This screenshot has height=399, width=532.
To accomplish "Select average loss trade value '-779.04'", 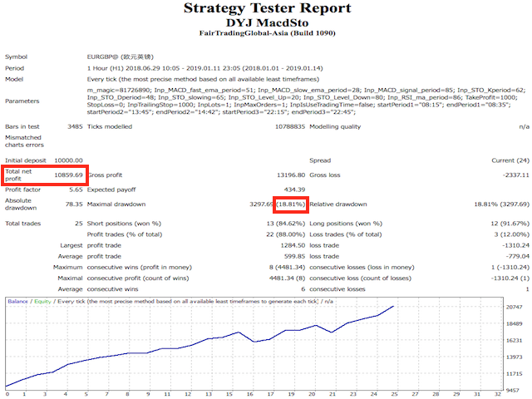I will tap(517, 256).
